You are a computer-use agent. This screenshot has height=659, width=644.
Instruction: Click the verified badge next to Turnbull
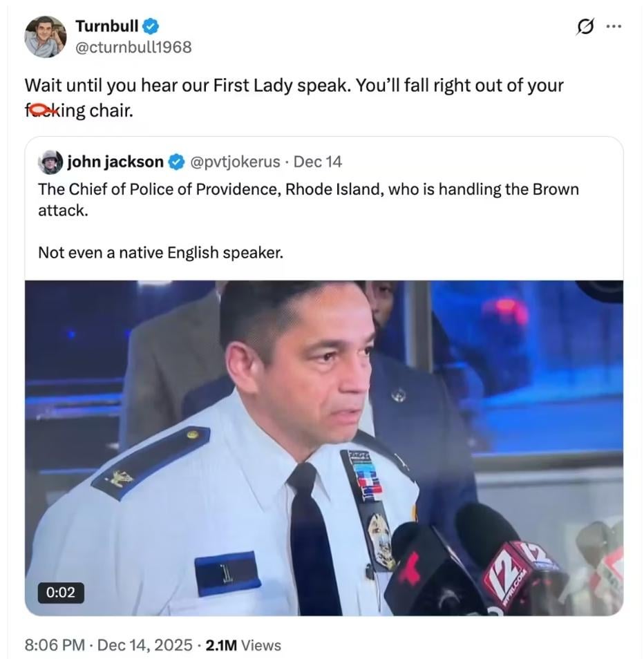coord(152,27)
